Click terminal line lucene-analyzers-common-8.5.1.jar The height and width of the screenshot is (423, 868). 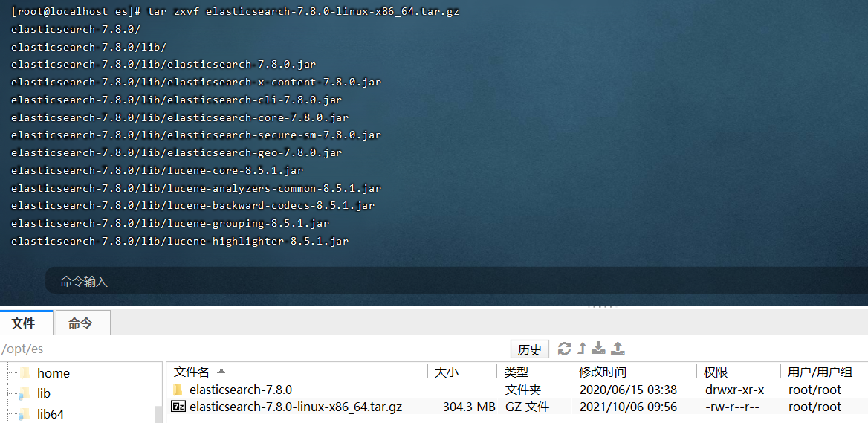pyautogui.click(x=196, y=187)
